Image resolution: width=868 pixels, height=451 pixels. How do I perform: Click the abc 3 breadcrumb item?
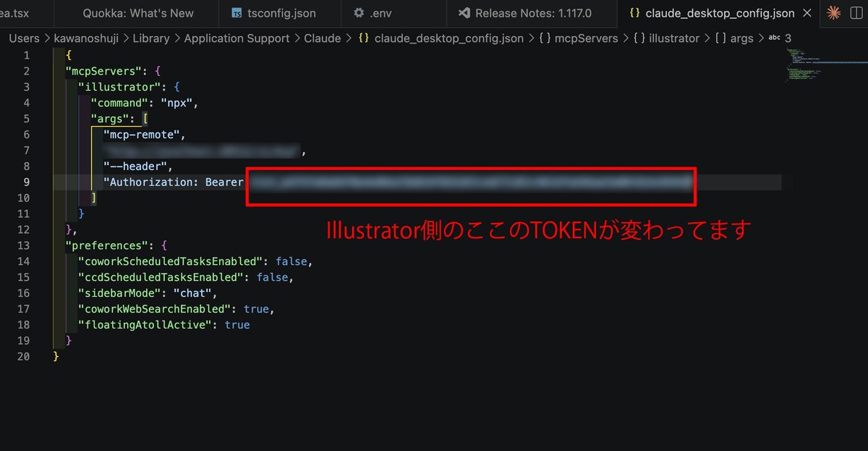coord(780,38)
